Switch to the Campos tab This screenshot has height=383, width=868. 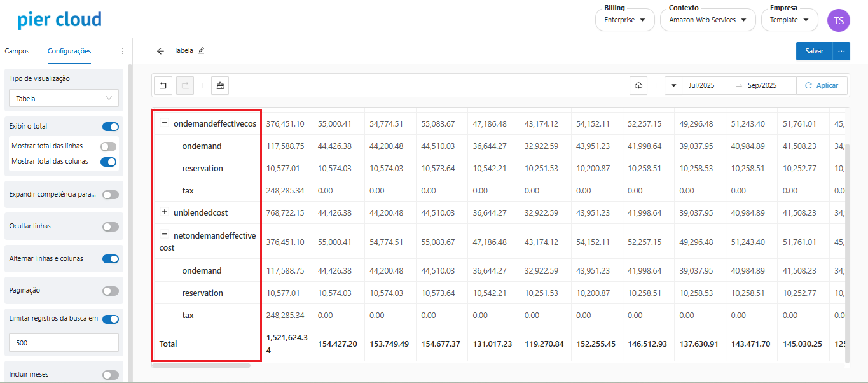[17, 51]
